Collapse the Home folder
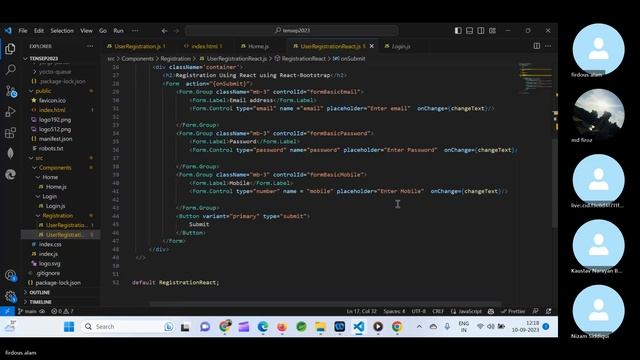 [x=61, y=177]
